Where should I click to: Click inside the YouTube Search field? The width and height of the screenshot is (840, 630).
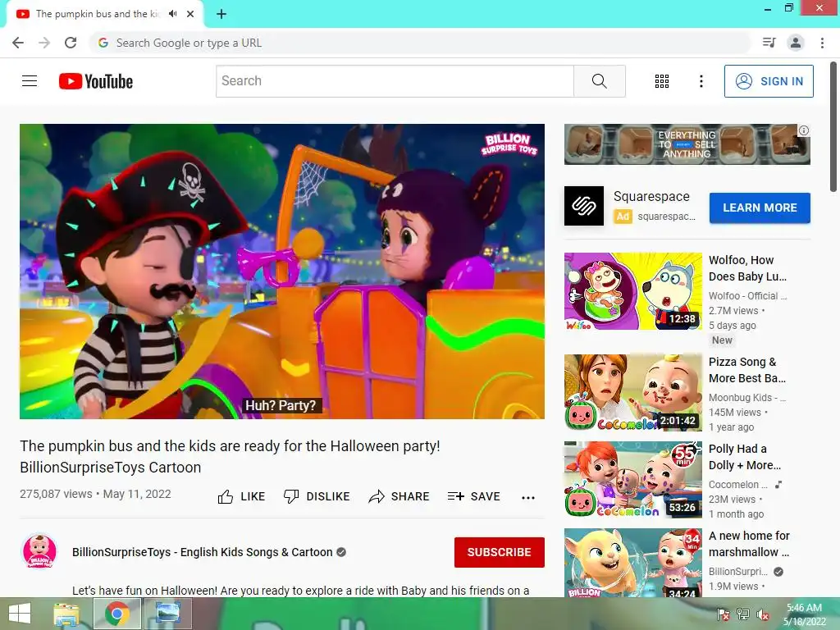point(395,81)
